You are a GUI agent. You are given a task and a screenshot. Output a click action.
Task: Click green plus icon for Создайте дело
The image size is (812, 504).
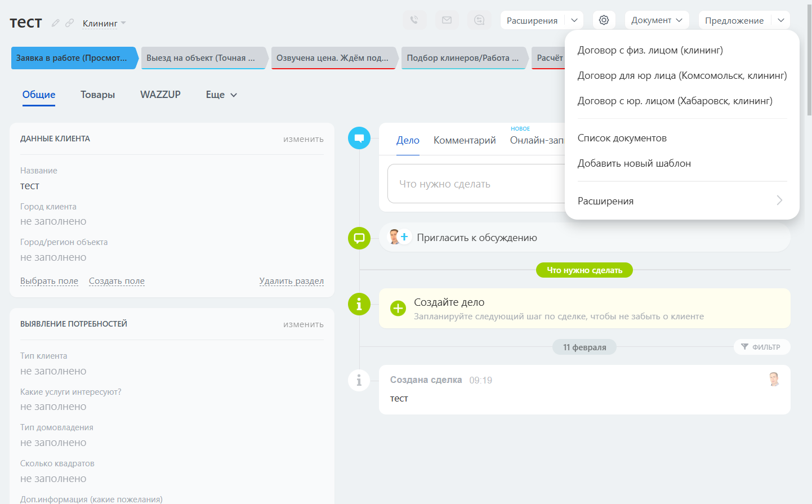point(398,308)
